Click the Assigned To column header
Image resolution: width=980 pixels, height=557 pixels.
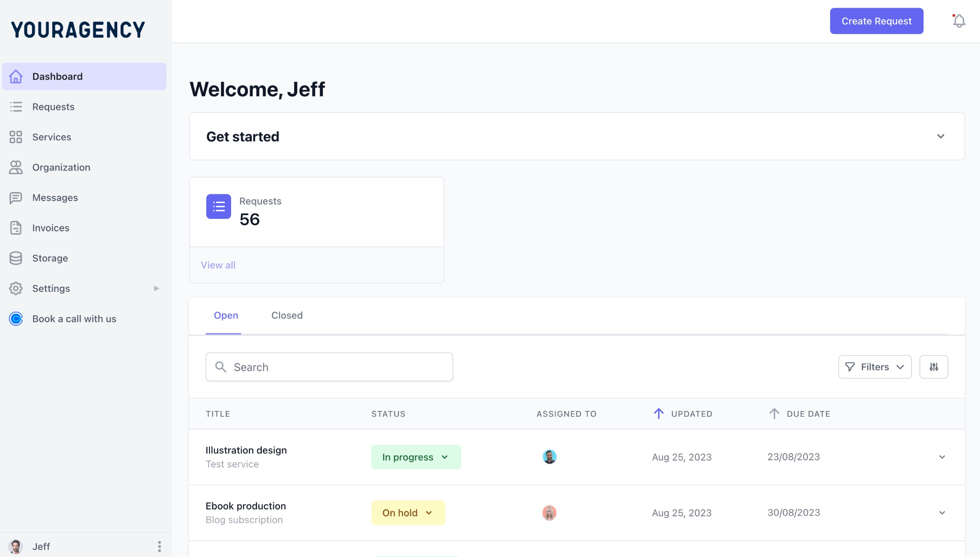click(x=567, y=414)
